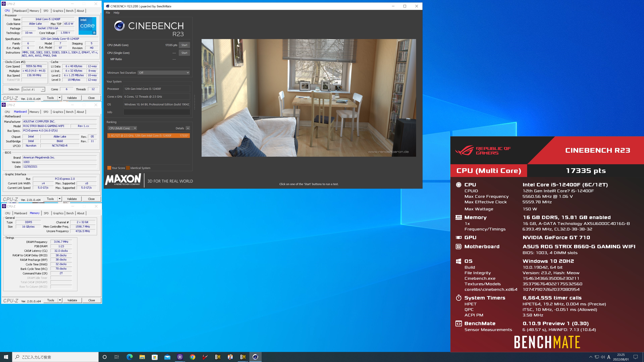This screenshot has height=362, width=644.
Task: Open the File menu in Cinebench
Action: [x=108, y=13]
